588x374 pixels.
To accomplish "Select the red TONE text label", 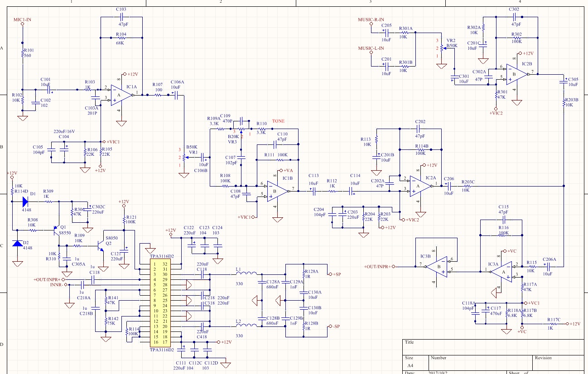I will click(278, 121).
